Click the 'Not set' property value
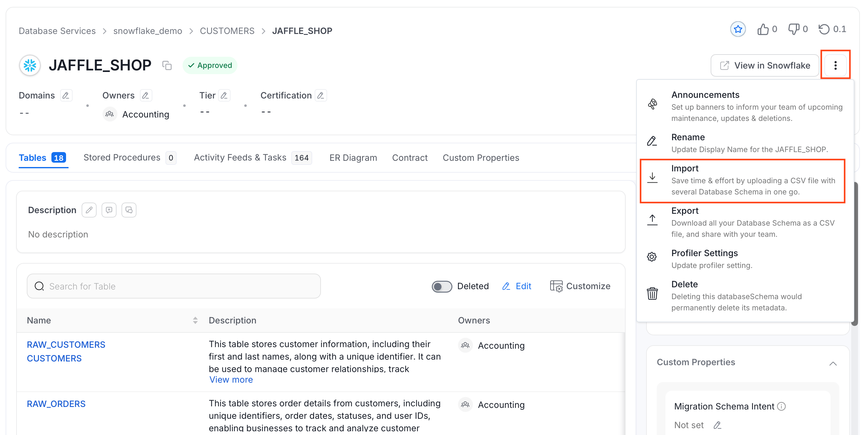Screen dimensions: 868x435 [x=689, y=425]
